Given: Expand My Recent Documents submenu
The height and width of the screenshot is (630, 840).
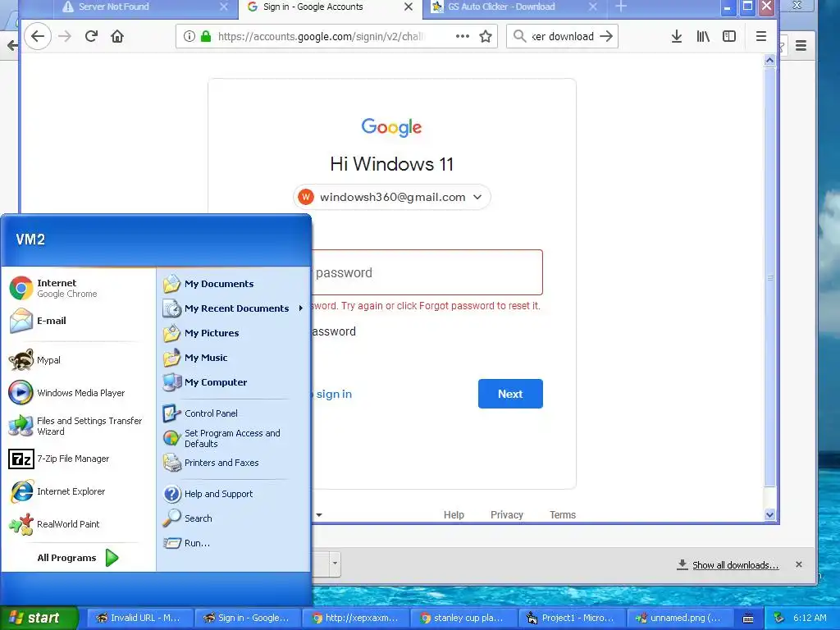Looking at the screenshot, I should [x=234, y=308].
